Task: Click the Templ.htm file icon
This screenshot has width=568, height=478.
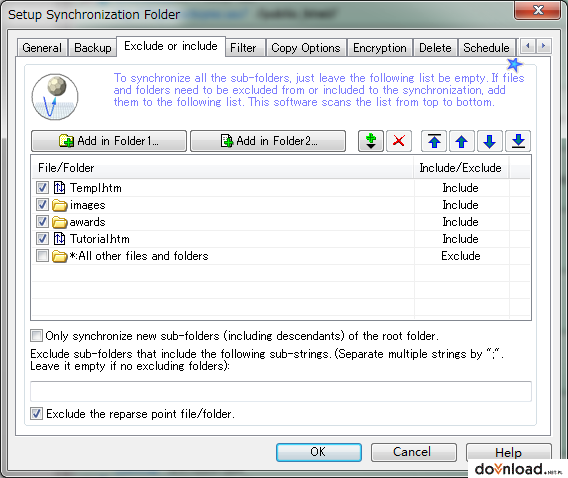Action: click(x=59, y=188)
